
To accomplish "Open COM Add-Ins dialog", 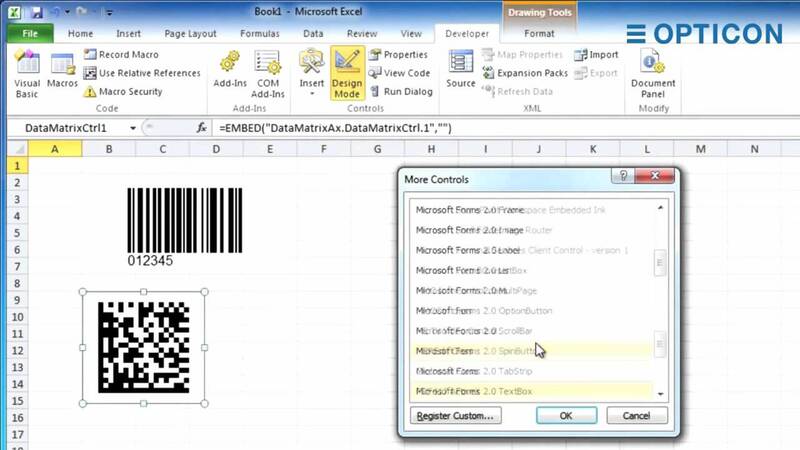I will coord(271,72).
